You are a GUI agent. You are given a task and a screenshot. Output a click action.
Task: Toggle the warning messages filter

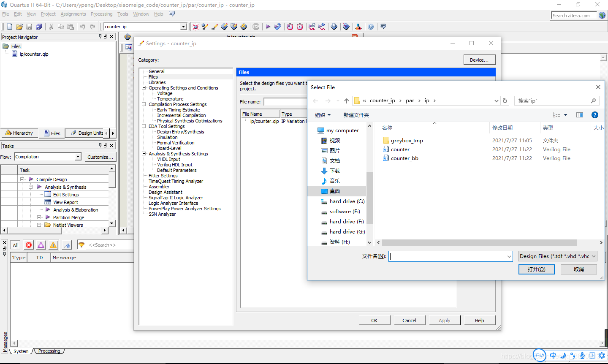coord(53,245)
